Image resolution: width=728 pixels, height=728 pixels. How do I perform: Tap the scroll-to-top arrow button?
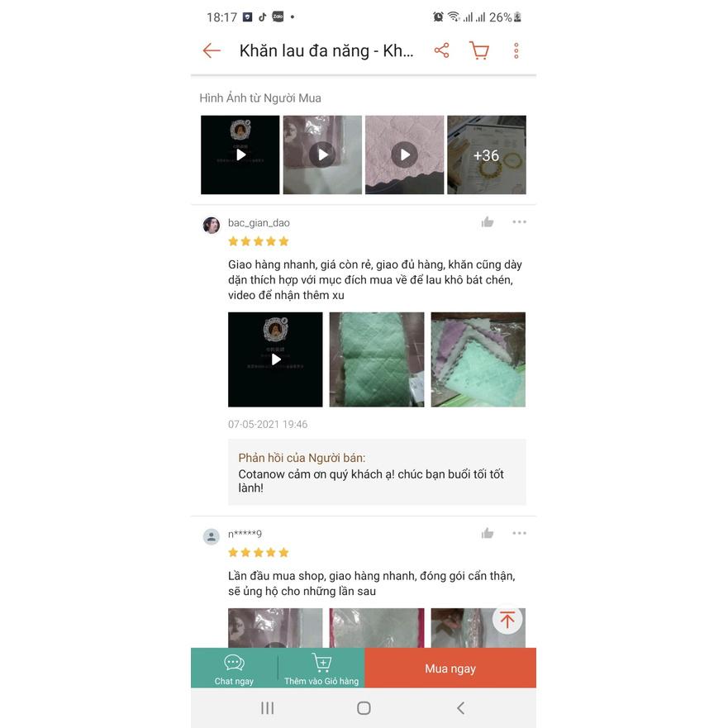tap(507, 620)
